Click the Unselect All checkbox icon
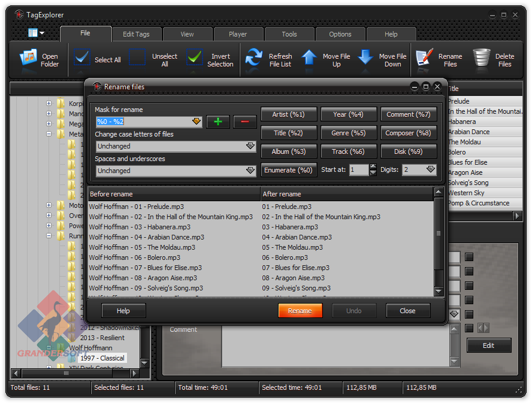 point(138,58)
